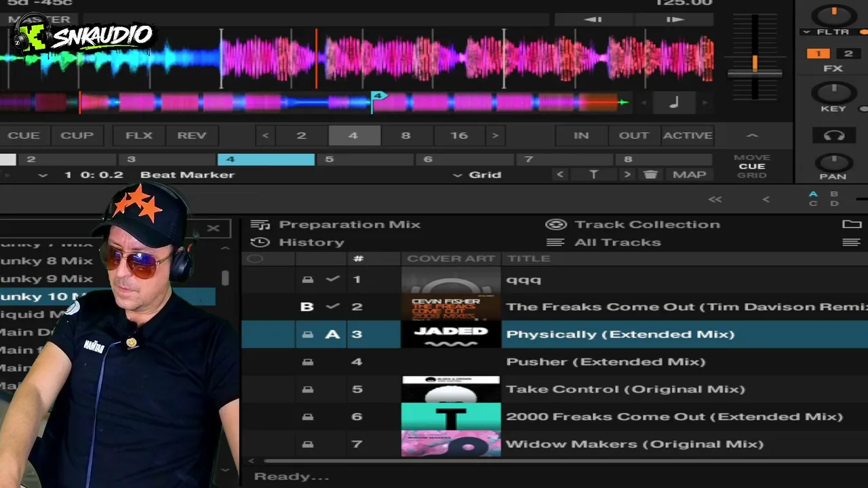Click the CUE button
Image resolution: width=868 pixels, height=488 pixels.
(x=24, y=136)
